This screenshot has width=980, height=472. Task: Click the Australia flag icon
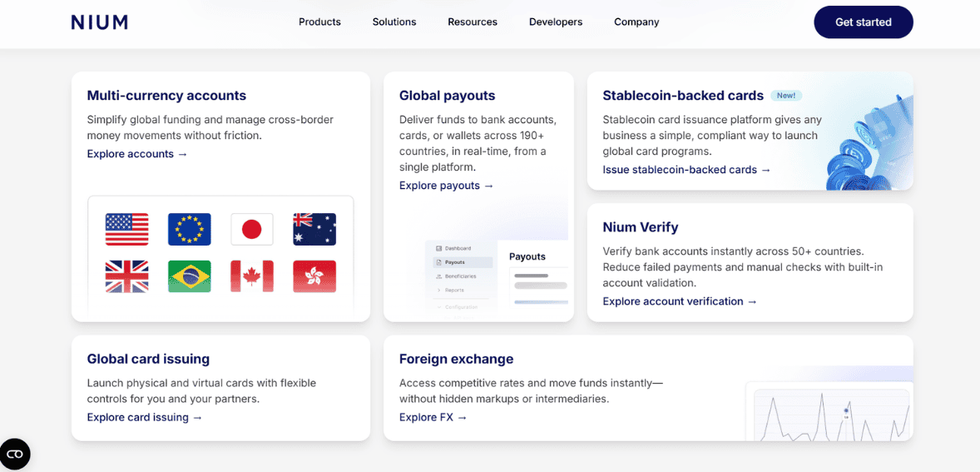314,229
